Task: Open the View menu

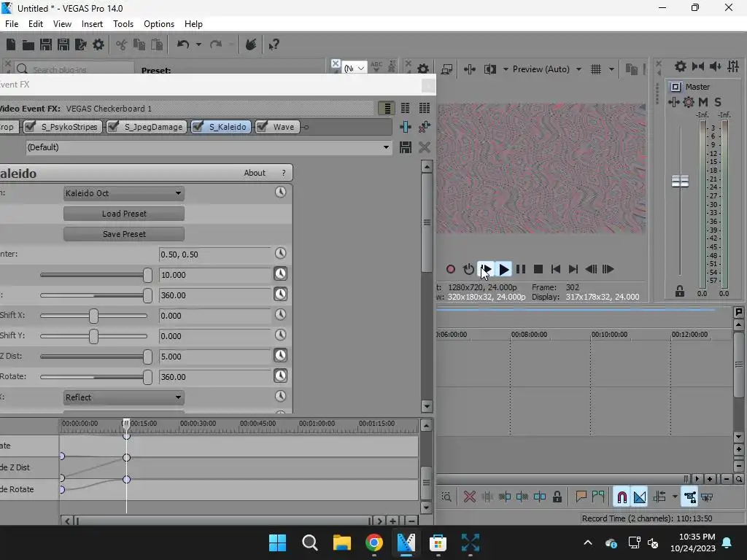Action: tap(63, 24)
